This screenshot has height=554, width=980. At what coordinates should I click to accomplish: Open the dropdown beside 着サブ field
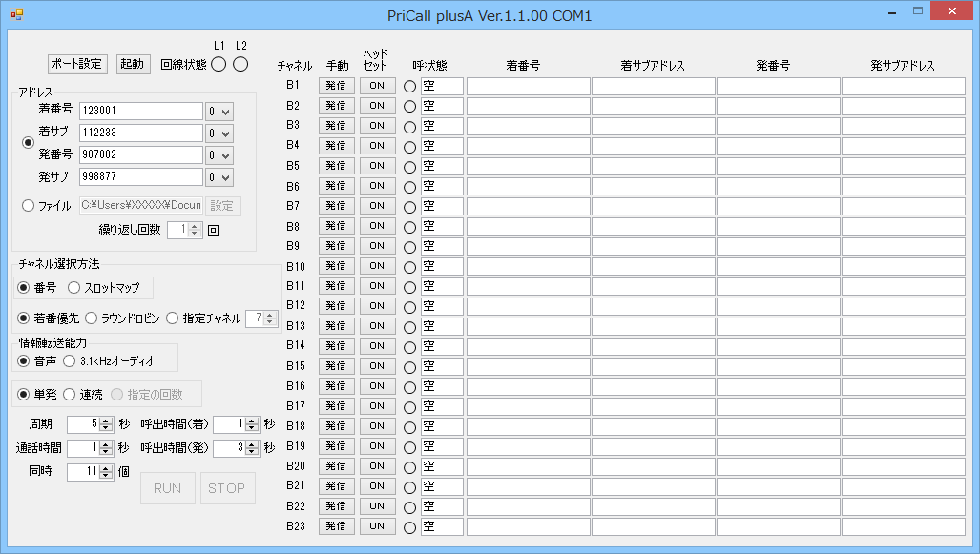point(219,133)
